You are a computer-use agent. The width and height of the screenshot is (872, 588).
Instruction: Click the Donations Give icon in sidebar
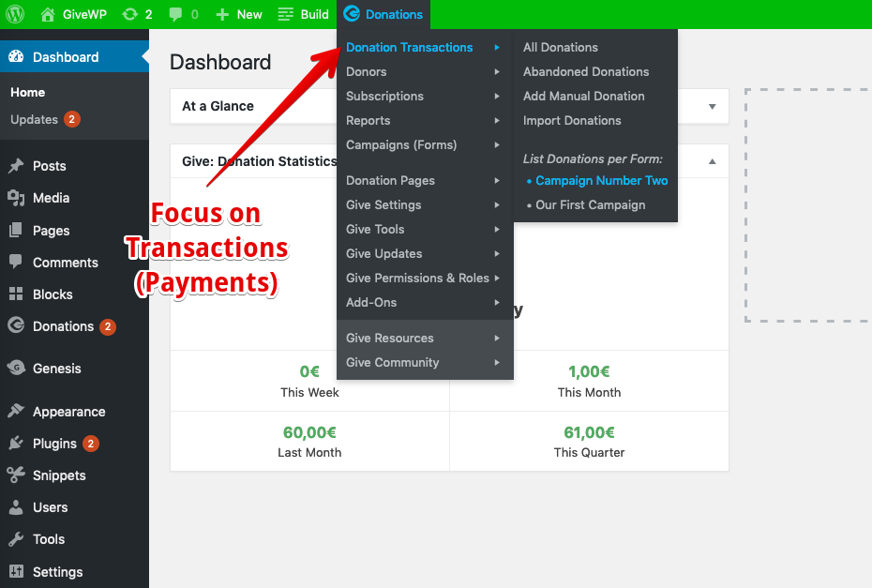[16, 324]
